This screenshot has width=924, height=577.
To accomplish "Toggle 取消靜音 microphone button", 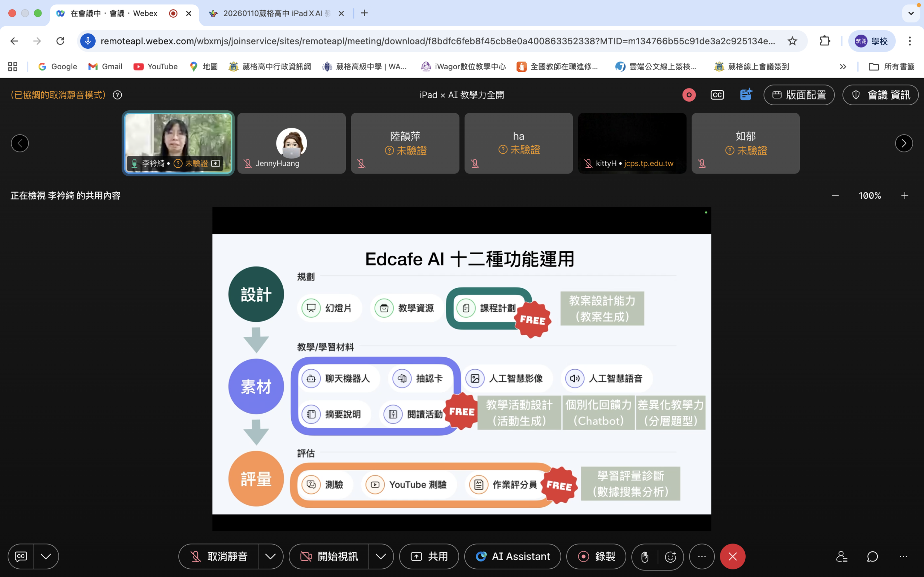I will [219, 556].
